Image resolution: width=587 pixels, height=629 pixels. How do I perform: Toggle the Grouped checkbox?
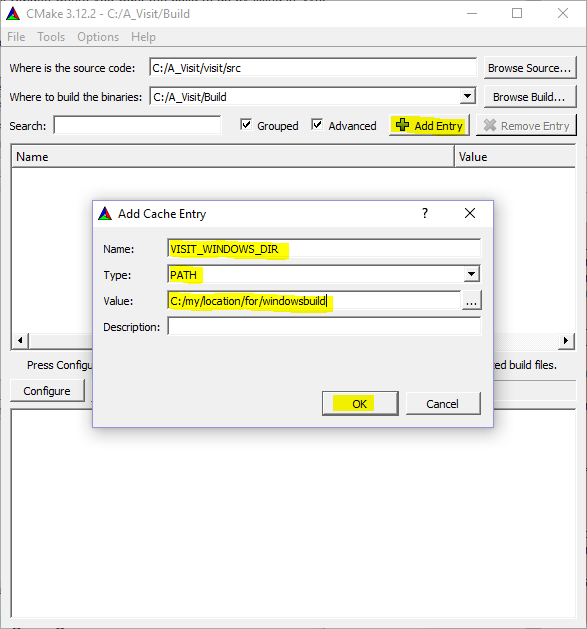click(246, 125)
